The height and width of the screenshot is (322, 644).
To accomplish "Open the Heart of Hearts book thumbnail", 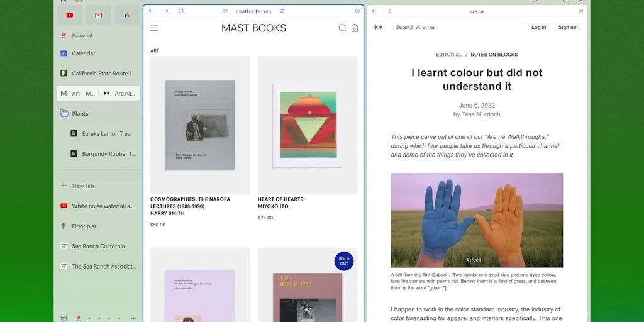I will click(308, 126).
